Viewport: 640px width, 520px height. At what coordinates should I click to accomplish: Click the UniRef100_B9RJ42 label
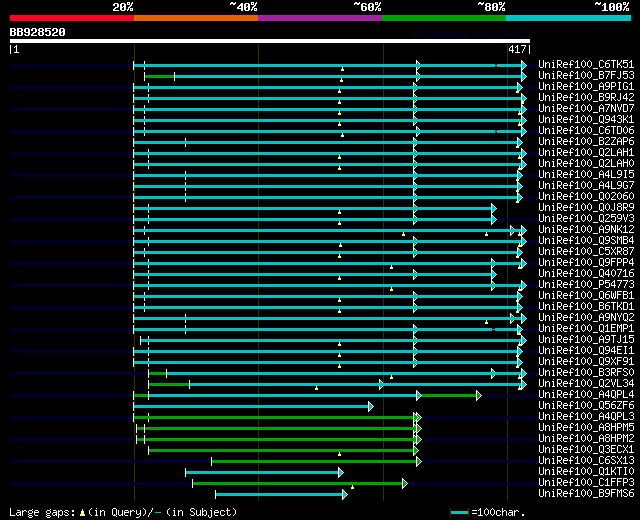(x=586, y=98)
